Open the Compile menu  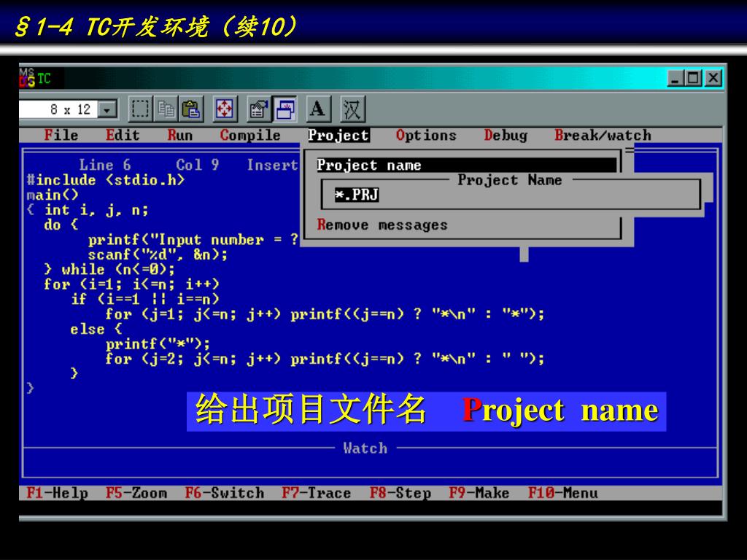point(250,135)
